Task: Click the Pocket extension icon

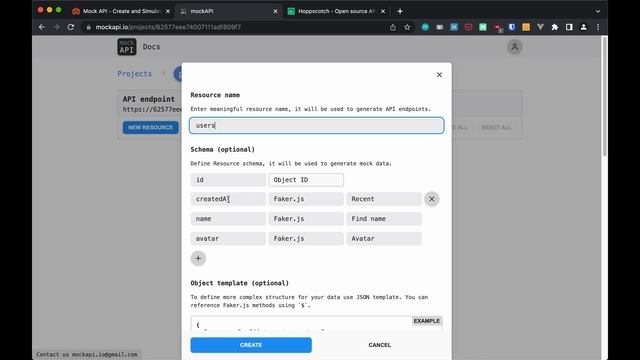Action: pyautogui.click(x=468, y=27)
